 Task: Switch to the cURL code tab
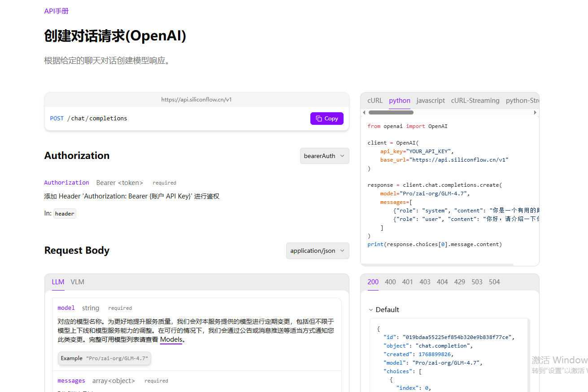[375, 101]
